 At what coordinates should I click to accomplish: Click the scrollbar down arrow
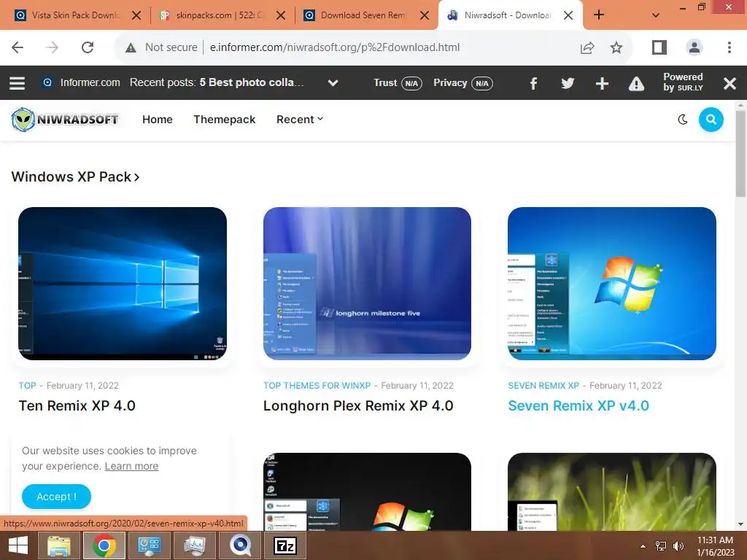(x=740, y=525)
